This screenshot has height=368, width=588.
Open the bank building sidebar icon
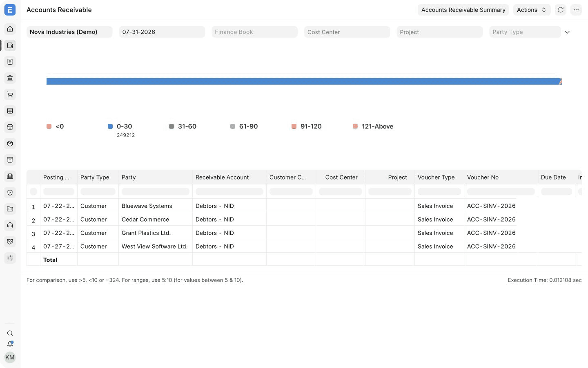(x=10, y=78)
